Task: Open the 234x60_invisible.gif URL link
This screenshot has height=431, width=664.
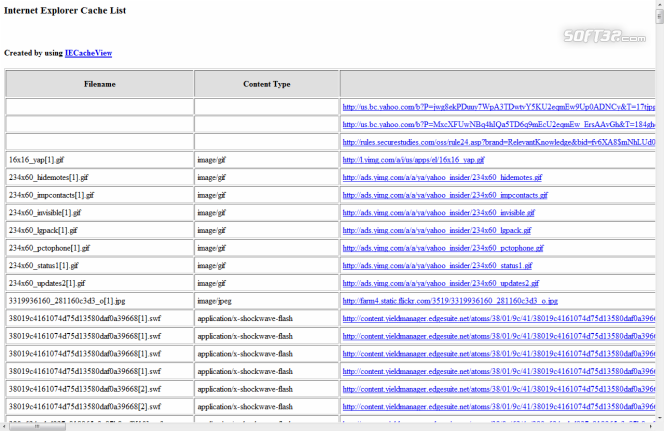Action: 439,213
